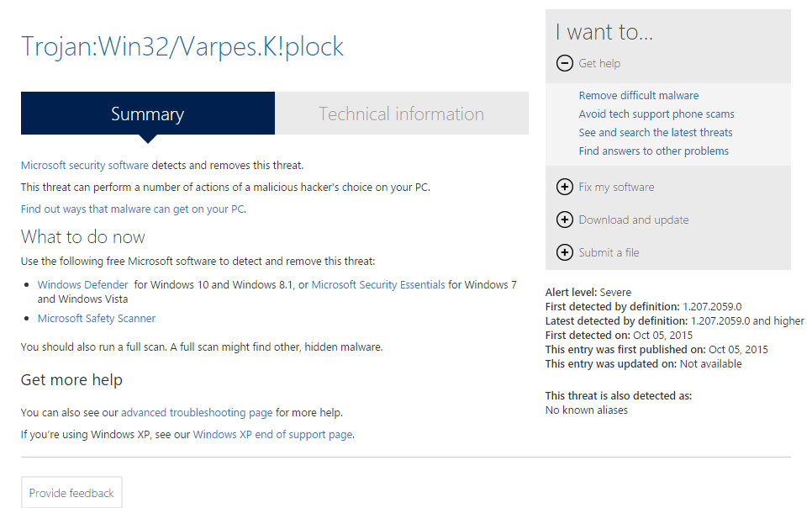Open Find out ways malware can get on PC
This screenshot has width=812, height=508.
(x=133, y=209)
